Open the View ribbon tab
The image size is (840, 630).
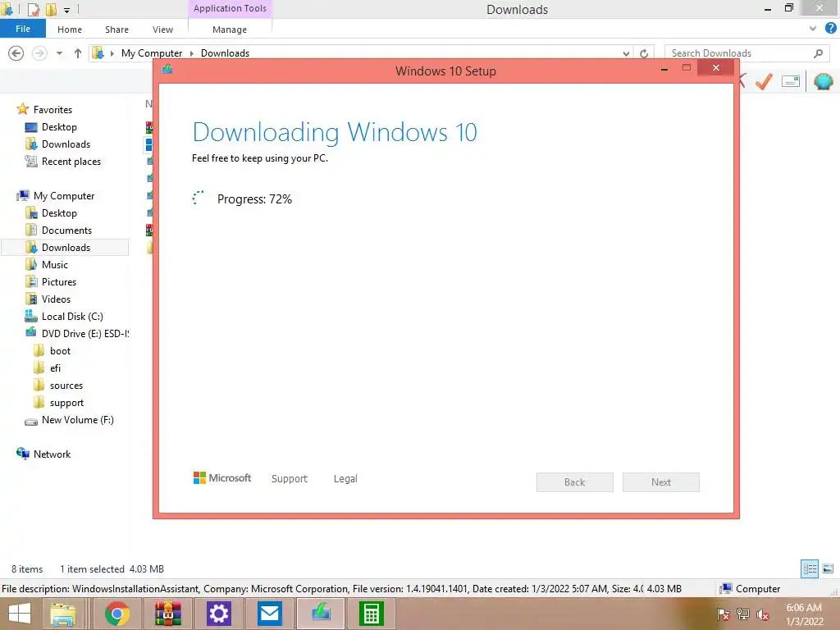[162, 30]
